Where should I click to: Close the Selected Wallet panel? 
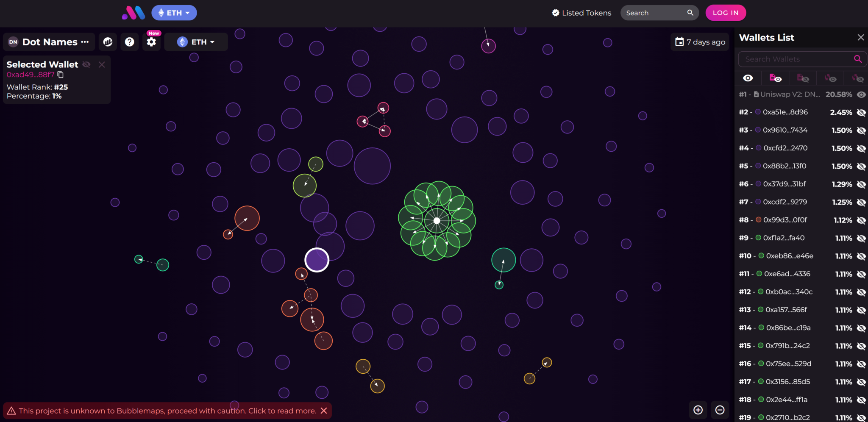point(102,64)
